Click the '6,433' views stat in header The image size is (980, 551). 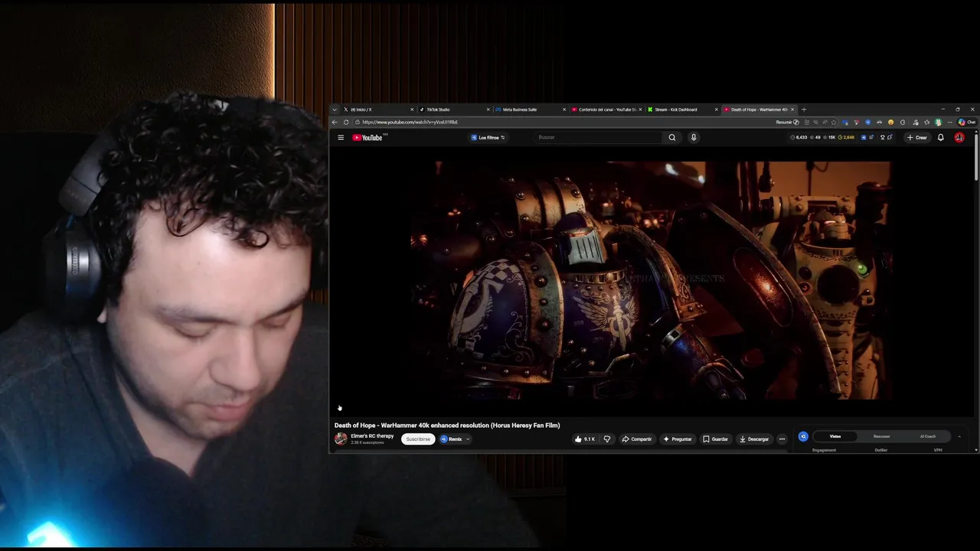pyautogui.click(x=799, y=138)
